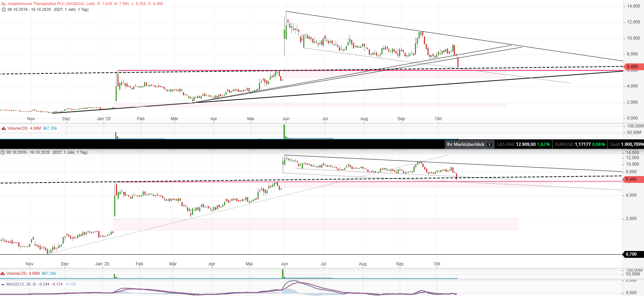Click the close value C: 6,490
This screenshot has height=296, width=644.
click(156, 4)
